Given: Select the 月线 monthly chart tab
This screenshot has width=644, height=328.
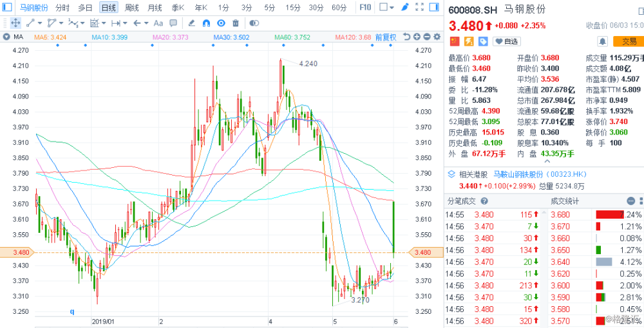Looking at the screenshot, I should pos(155,7).
